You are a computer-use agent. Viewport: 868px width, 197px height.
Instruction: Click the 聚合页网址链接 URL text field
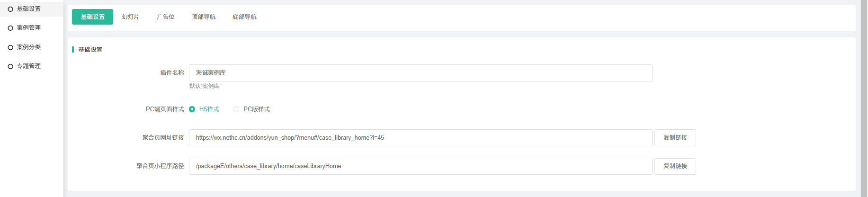click(x=420, y=138)
